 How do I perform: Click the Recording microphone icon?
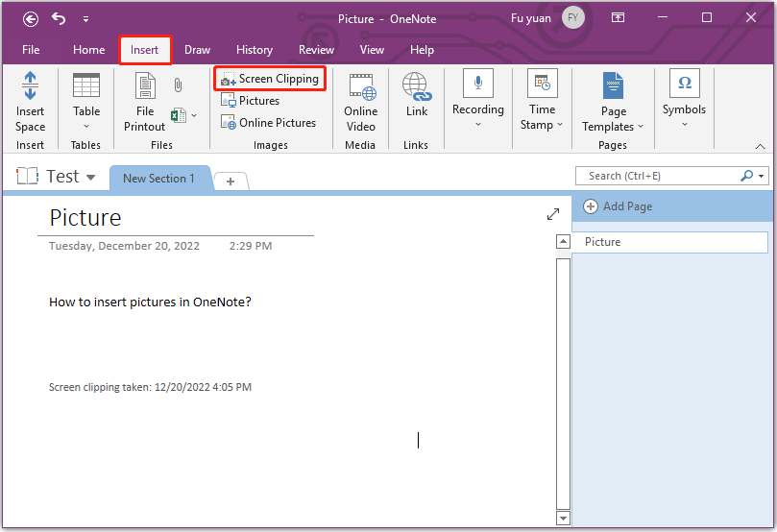coord(478,83)
